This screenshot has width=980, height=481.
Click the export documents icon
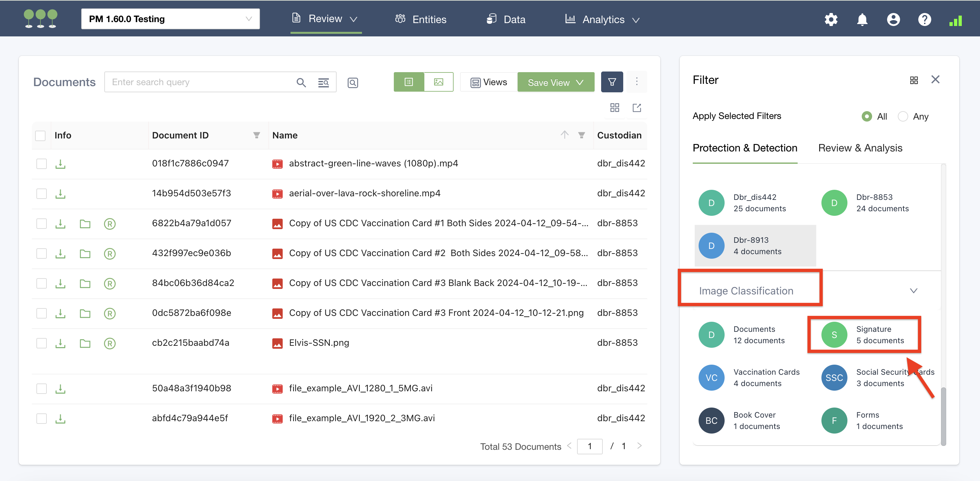[x=637, y=108]
